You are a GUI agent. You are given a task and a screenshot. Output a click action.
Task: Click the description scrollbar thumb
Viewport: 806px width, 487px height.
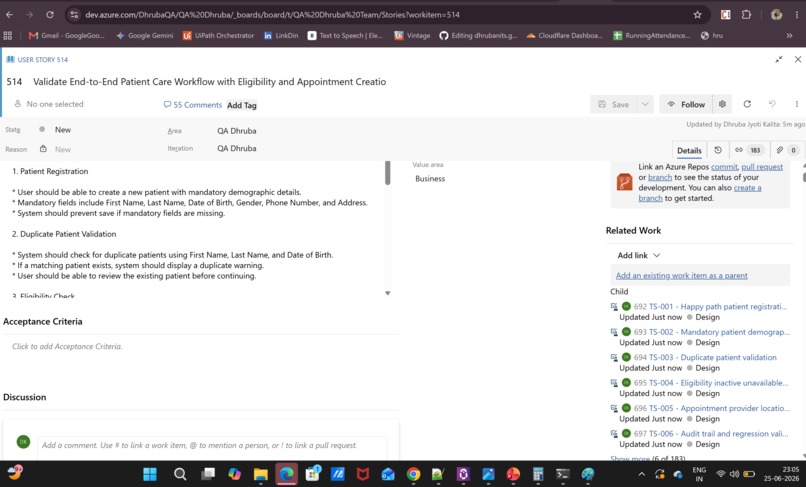point(388,173)
